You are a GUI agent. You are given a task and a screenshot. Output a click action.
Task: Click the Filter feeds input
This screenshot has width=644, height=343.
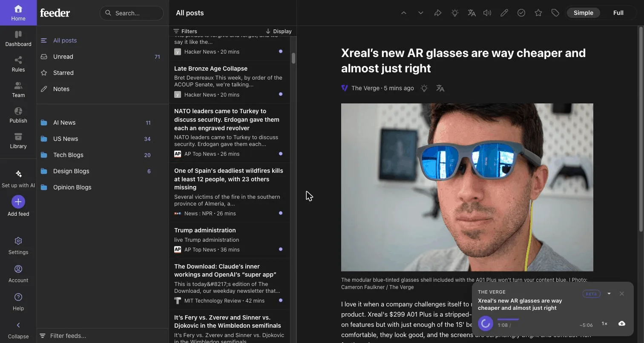point(103,336)
